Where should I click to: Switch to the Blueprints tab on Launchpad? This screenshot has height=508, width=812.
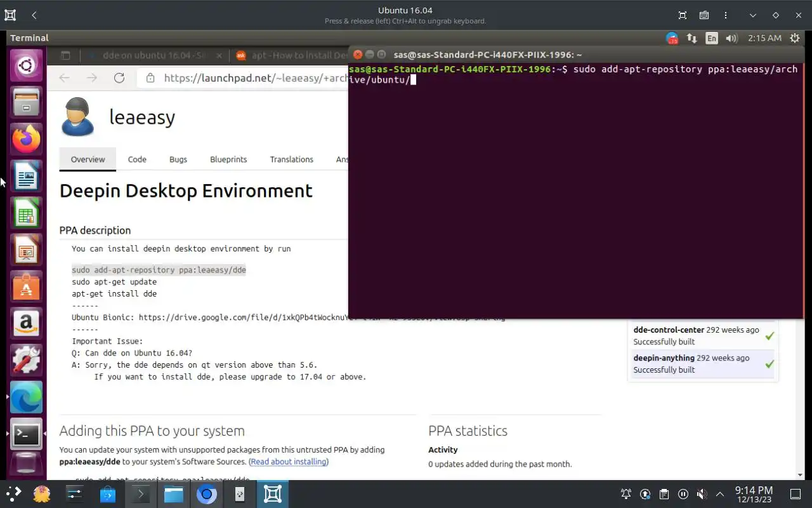228,159
